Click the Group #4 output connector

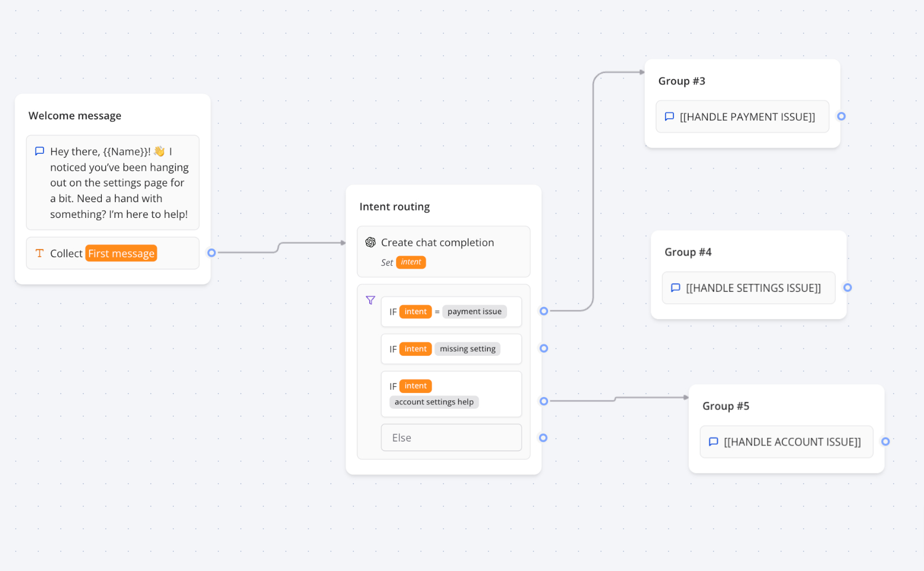[847, 288]
